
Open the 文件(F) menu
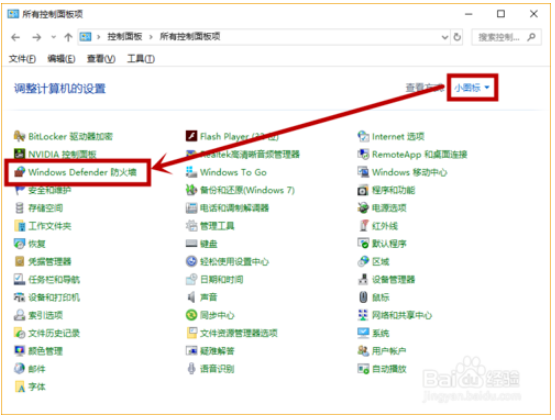22,59
